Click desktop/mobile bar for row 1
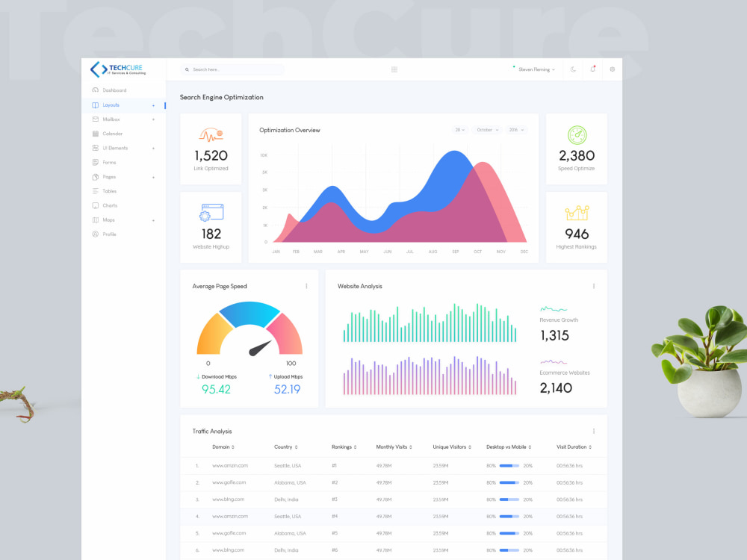The image size is (747, 560). pos(509,466)
